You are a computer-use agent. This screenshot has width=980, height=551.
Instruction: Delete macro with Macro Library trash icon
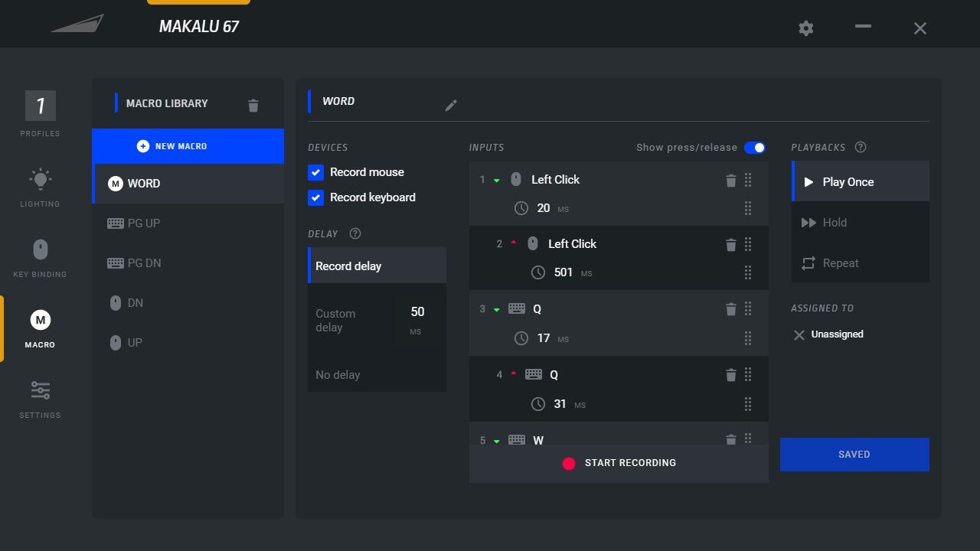(253, 106)
